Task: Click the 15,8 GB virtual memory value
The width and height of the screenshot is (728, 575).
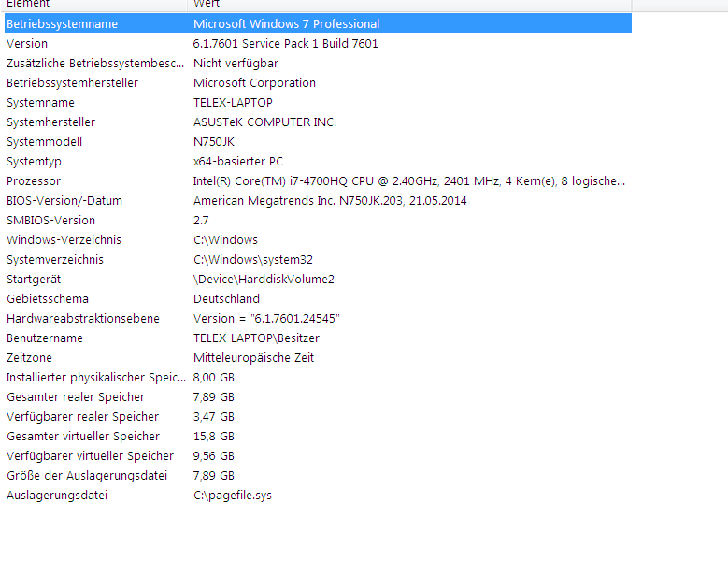Action: (x=214, y=436)
